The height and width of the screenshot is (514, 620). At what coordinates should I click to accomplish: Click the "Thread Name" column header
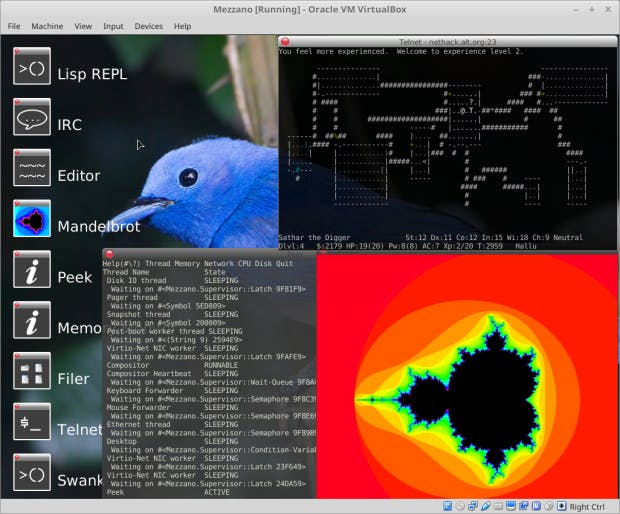point(126,272)
